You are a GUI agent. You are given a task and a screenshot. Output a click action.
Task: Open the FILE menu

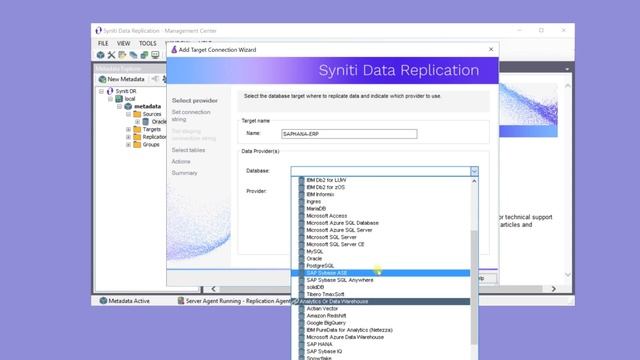(103, 43)
